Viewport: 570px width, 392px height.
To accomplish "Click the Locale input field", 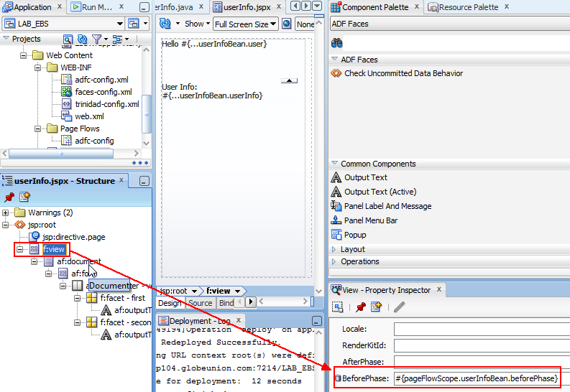I will tap(482, 330).
